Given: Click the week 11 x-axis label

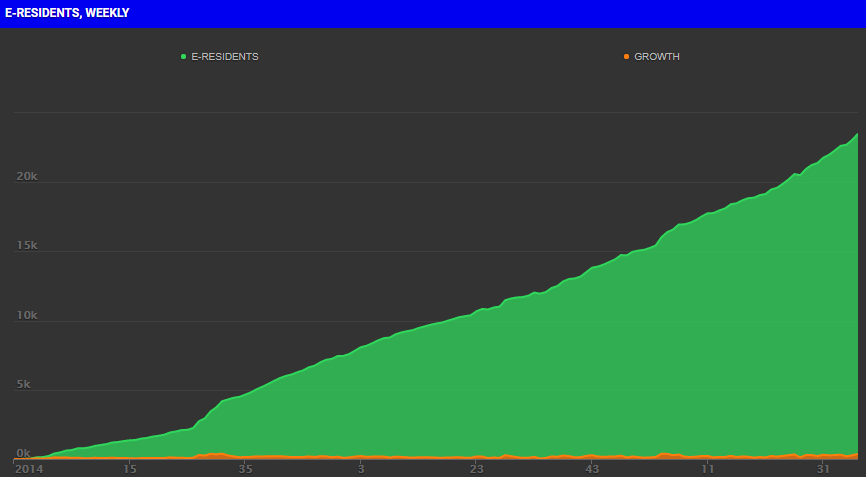Looking at the screenshot, I should click(707, 469).
